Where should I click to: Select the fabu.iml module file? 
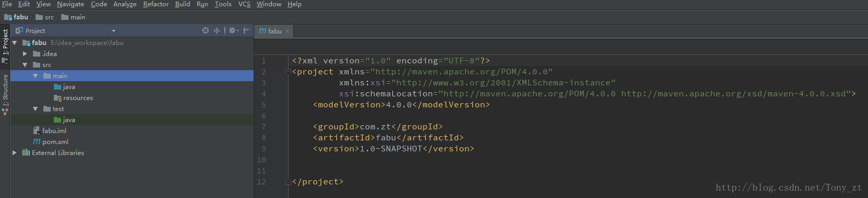pyautogui.click(x=50, y=131)
